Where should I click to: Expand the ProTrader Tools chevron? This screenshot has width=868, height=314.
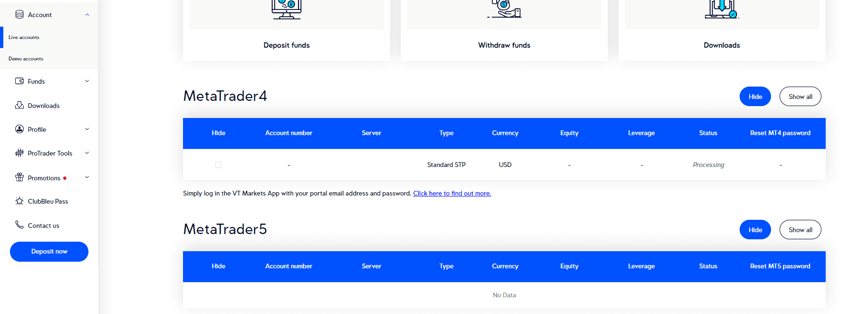87,153
